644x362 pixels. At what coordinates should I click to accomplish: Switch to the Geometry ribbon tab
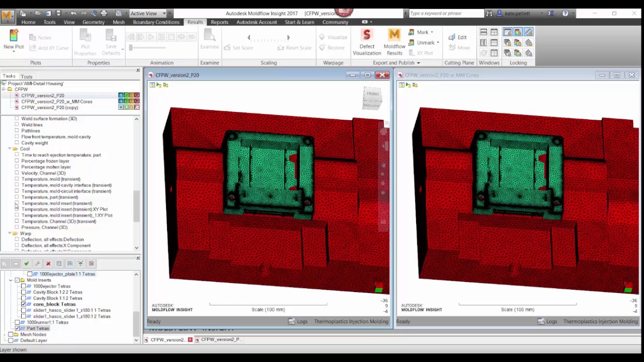click(93, 22)
